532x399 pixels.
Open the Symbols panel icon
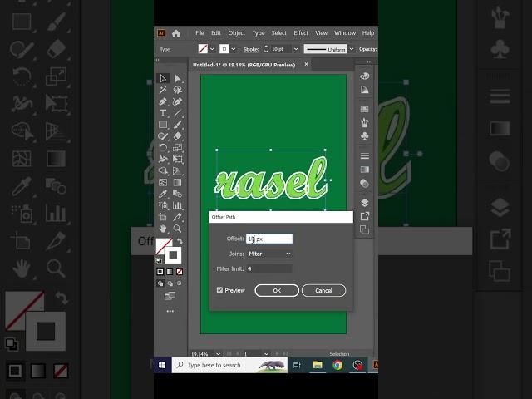pos(365,136)
